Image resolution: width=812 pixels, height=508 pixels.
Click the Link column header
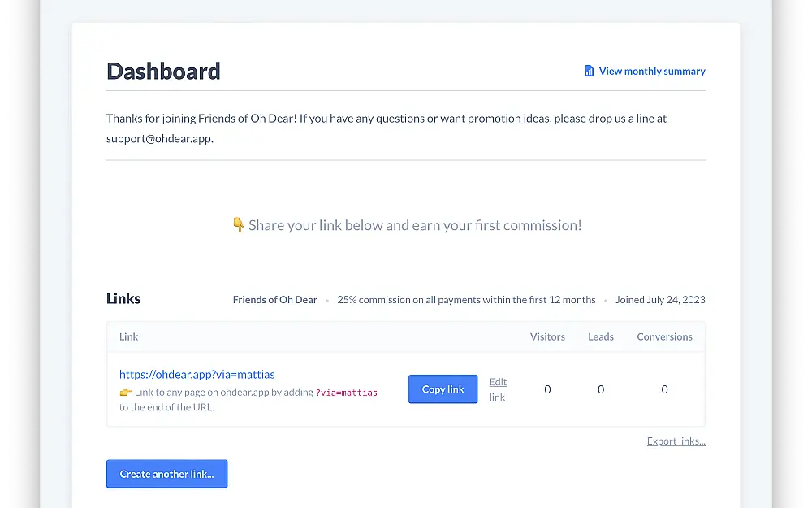click(128, 337)
